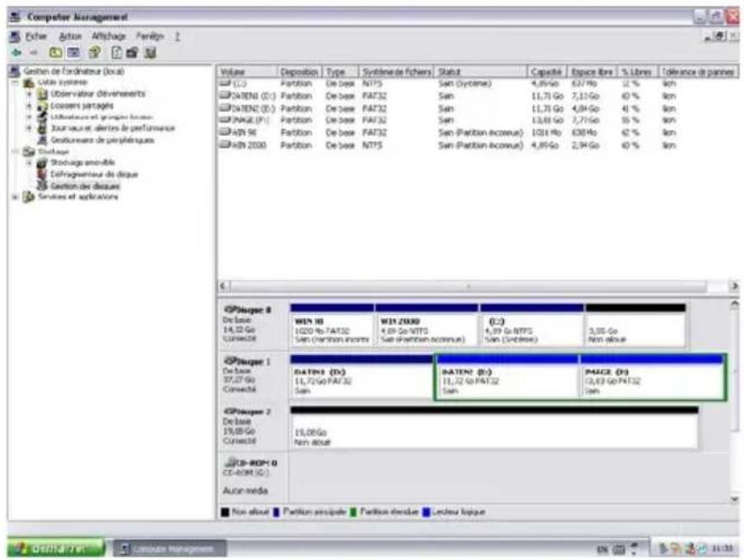Select the IMAGE (F:) logical drive on Disque 1

[652, 377]
